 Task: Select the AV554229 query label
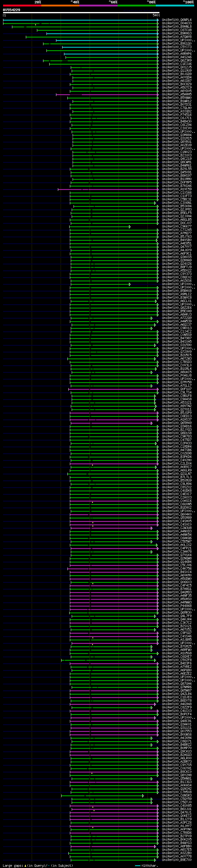pyautogui.click(x=11, y=10)
